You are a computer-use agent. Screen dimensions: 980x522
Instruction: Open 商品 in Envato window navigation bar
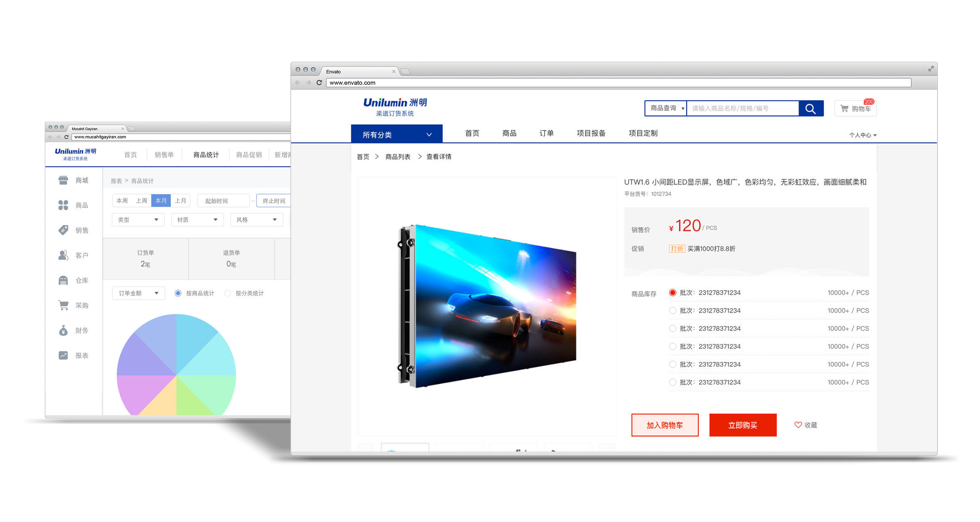point(509,133)
